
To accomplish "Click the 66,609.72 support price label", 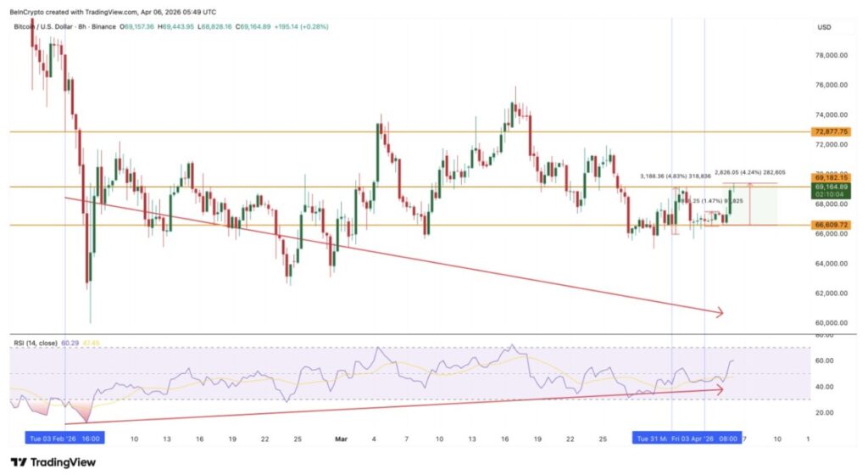I will [831, 225].
